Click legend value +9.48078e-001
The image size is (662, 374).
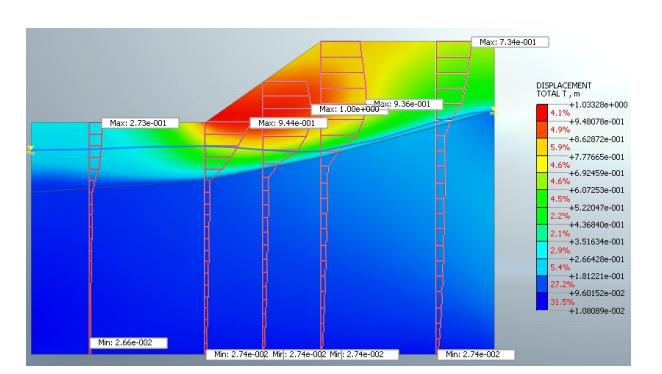click(x=597, y=122)
